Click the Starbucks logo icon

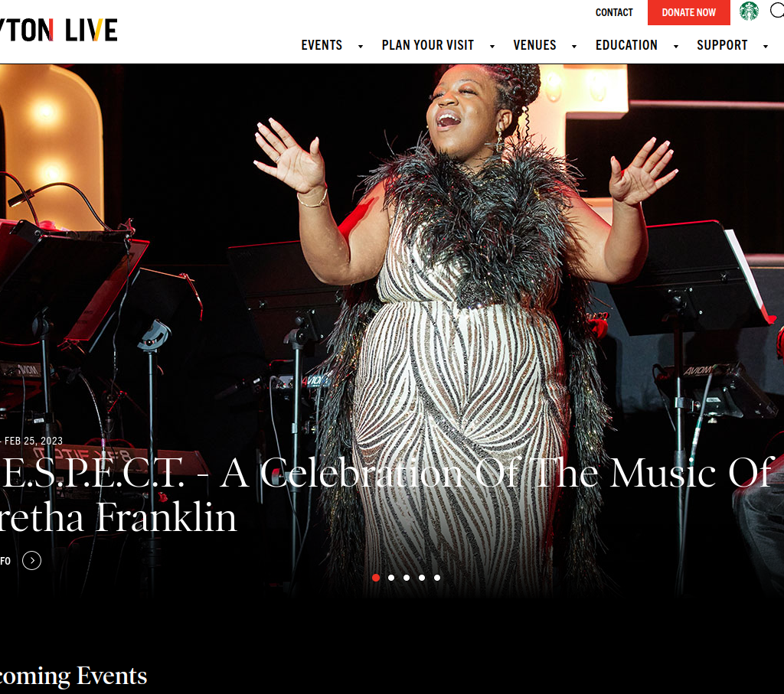click(749, 11)
